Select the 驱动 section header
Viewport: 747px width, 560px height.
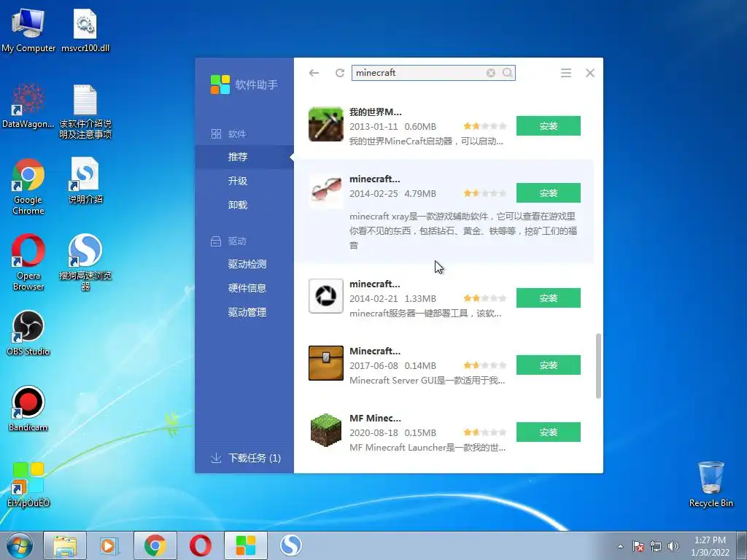pyautogui.click(x=228, y=241)
